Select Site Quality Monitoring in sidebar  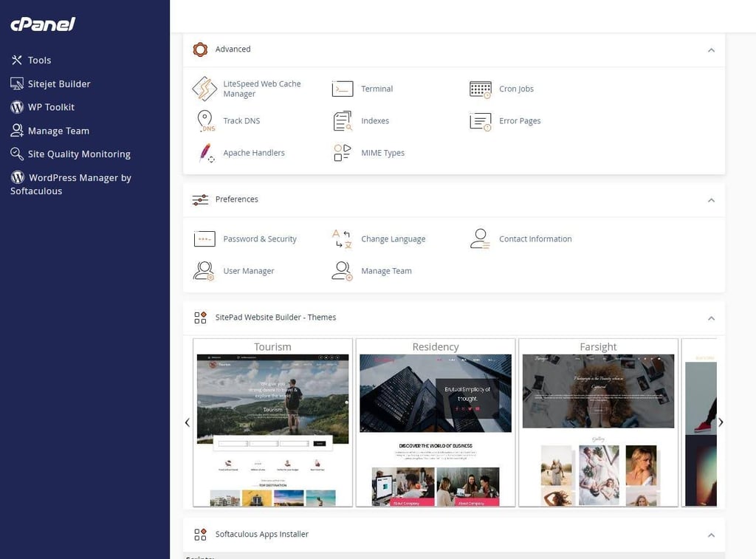coord(79,154)
